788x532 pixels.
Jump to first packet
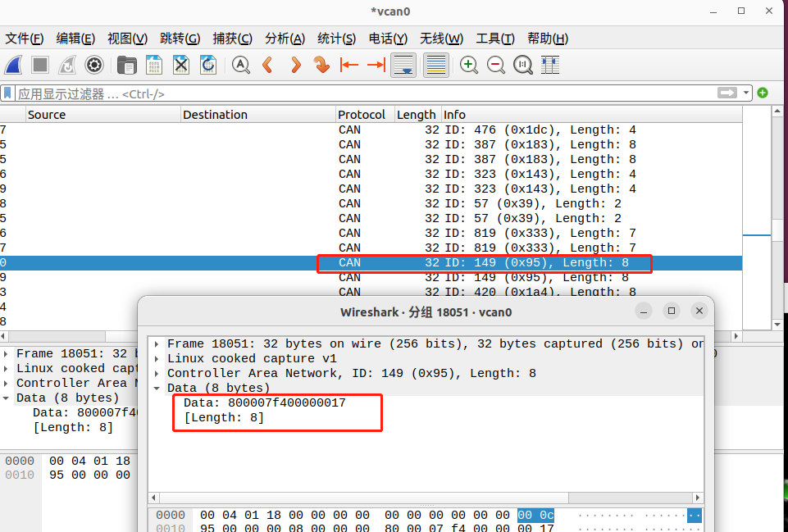[x=348, y=66]
